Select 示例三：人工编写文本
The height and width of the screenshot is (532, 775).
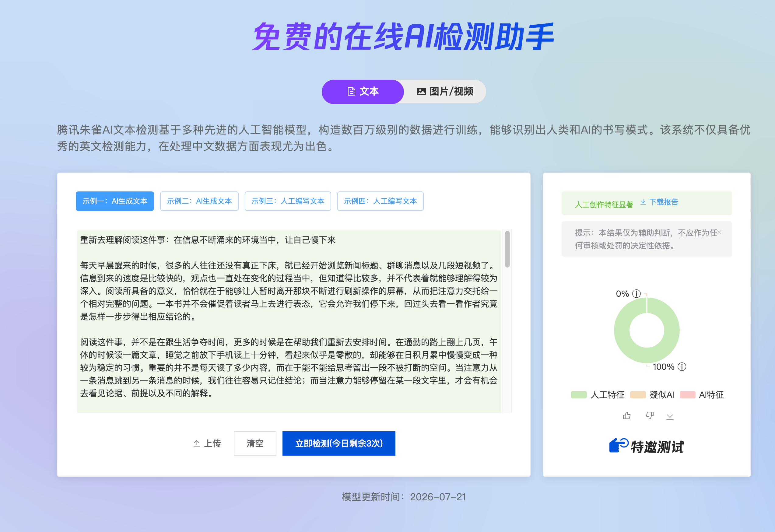(288, 201)
